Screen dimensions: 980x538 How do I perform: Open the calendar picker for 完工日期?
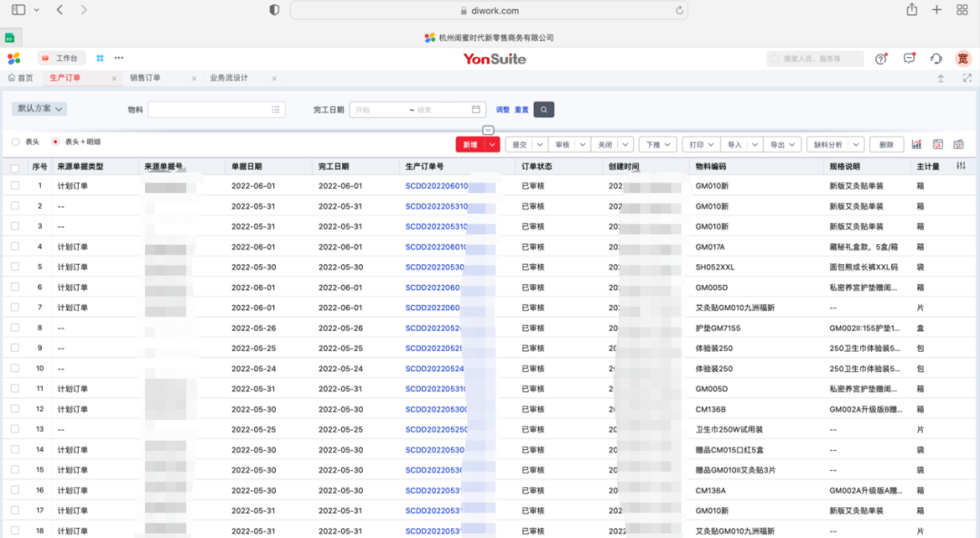click(x=476, y=110)
